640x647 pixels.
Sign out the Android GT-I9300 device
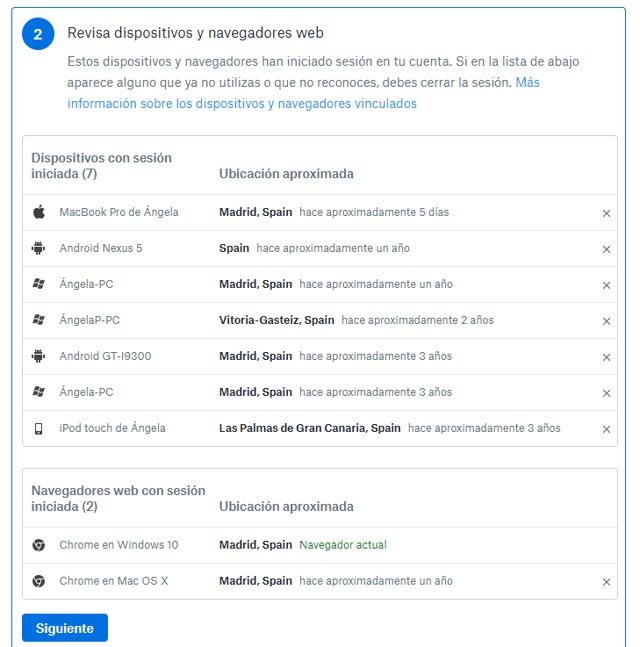tap(606, 357)
